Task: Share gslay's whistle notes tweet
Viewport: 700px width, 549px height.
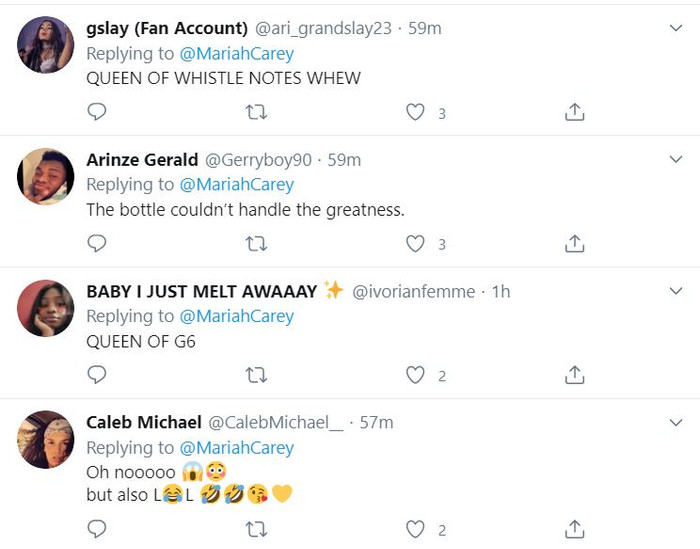Action: 574,112
